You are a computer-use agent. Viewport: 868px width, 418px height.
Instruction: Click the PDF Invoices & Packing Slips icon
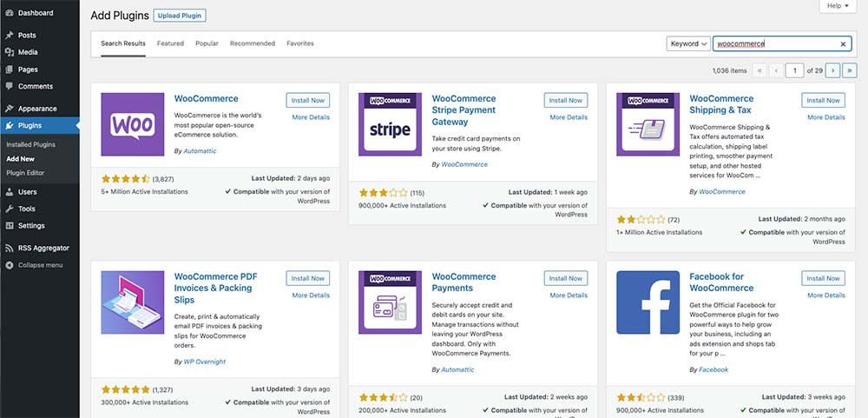point(132,302)
